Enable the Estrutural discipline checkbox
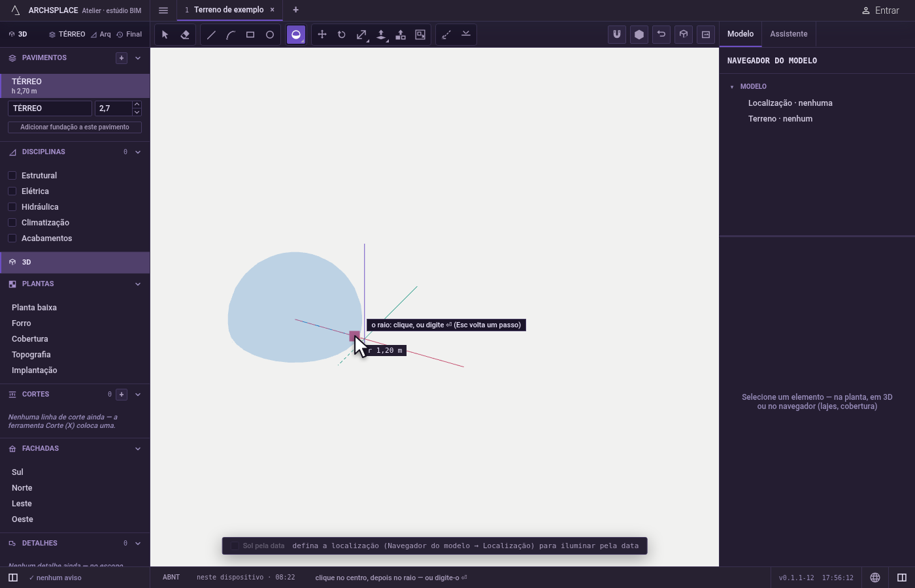 pos(12,175)
